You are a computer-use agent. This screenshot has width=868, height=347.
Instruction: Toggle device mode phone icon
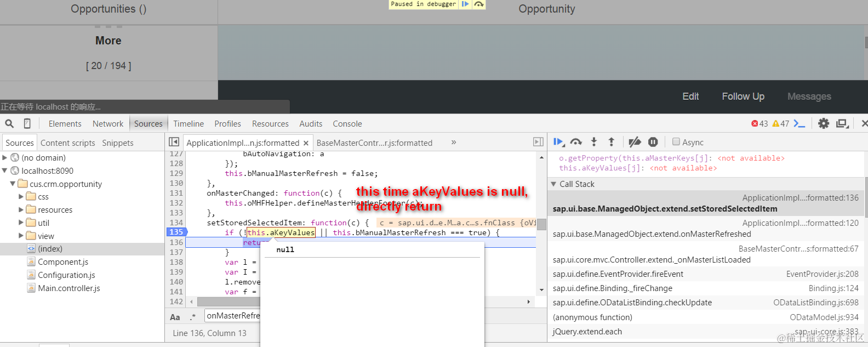(x=27, y=123)
